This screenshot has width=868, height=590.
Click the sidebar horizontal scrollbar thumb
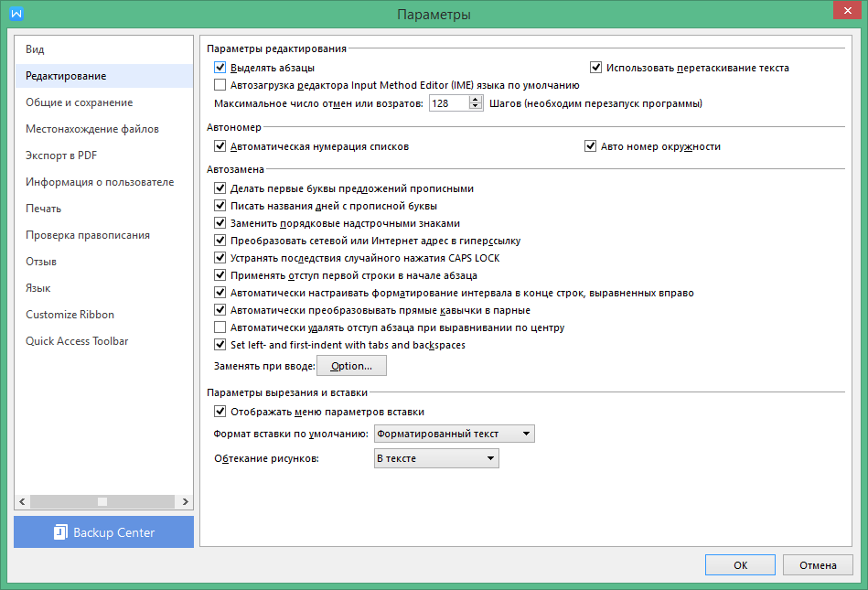(x=102, y=501)
